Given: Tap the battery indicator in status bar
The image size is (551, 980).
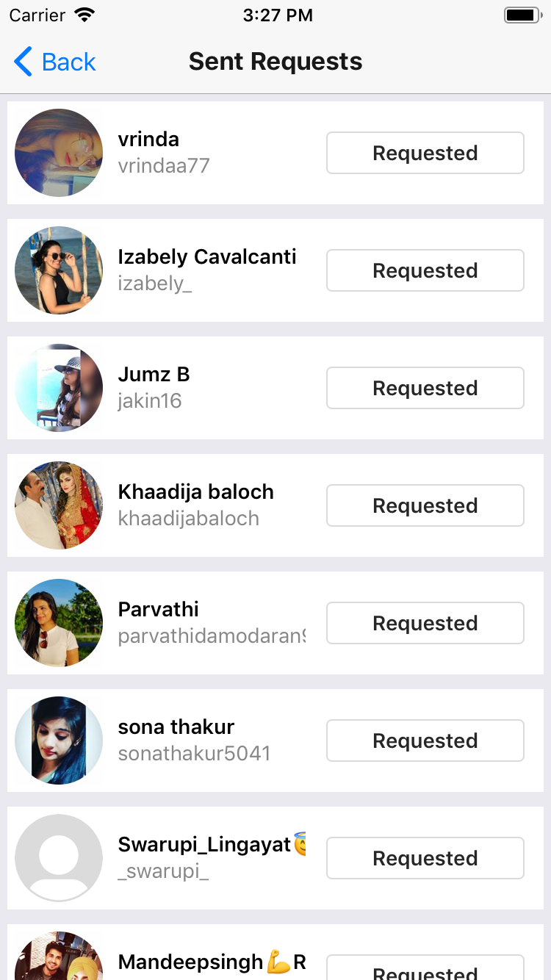Looking at the screenshot, I should pyautogui.click(x=522, y=15).
